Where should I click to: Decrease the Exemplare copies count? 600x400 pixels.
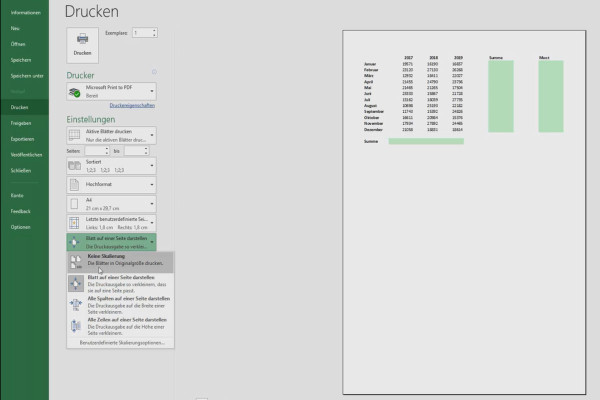click(x=154, y=35)
